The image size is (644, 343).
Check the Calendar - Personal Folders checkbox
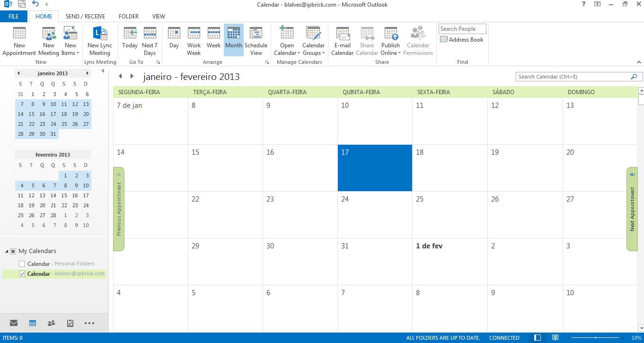tap(22, 264)
